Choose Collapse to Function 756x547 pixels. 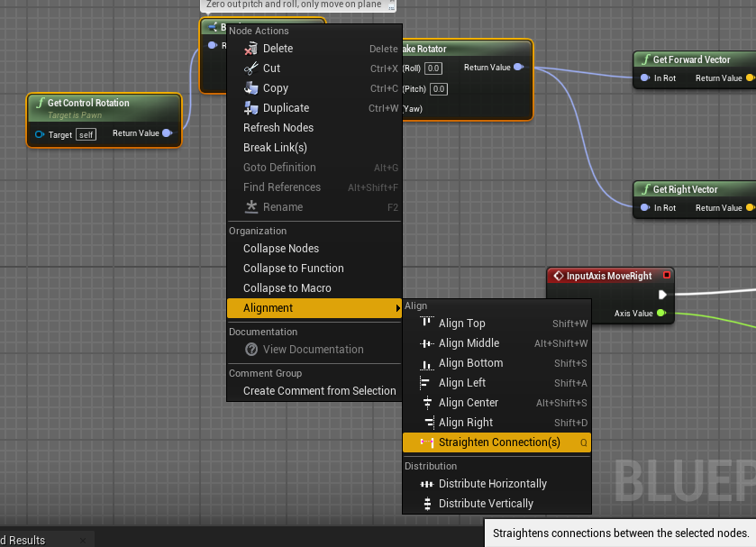pyautogui.click(x=314, y=269)
